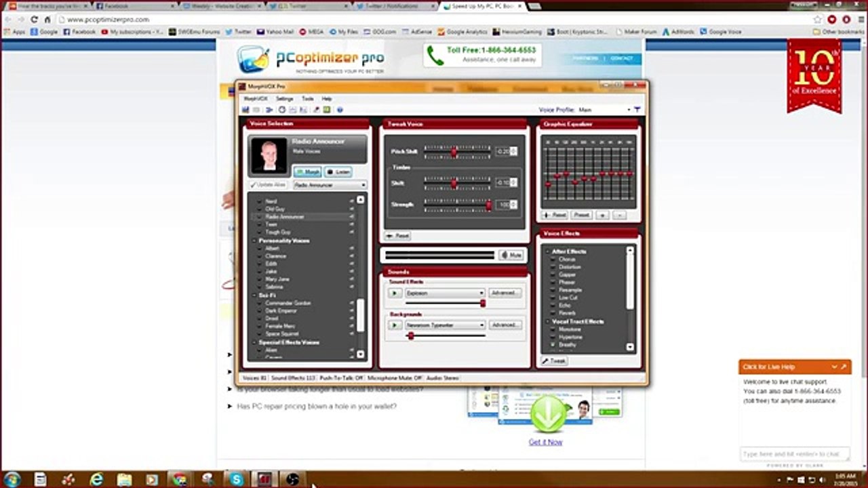This screenshot has width=868, height=488.
Task: Mute the microphone with the Mute button
Action: pos(512,255)
